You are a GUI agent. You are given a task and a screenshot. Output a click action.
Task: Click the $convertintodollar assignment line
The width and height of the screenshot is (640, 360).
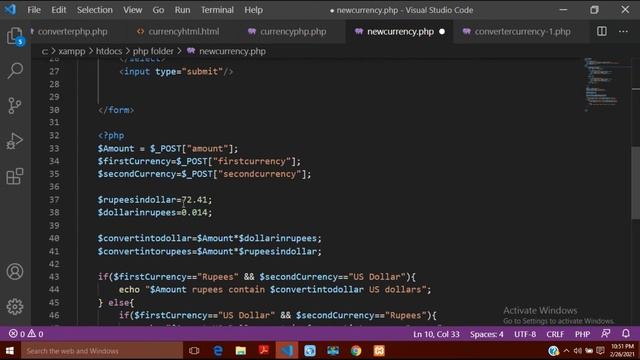[209, 238]
